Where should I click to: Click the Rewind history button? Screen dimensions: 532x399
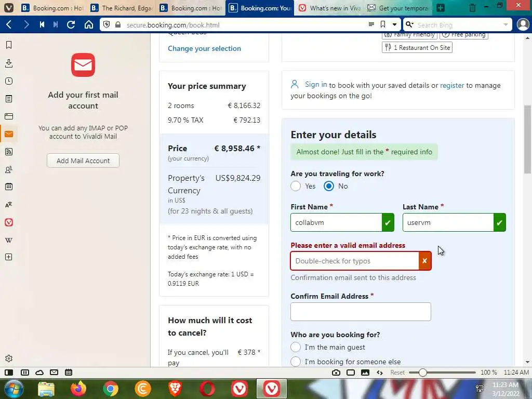click(42, 25)
